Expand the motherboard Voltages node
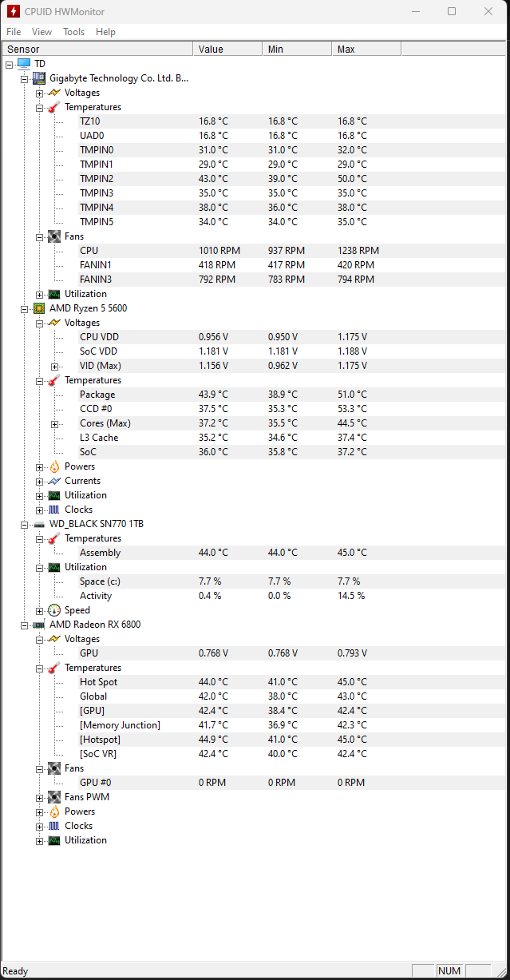This screenshot has height=980, width=510. [39, 93]
